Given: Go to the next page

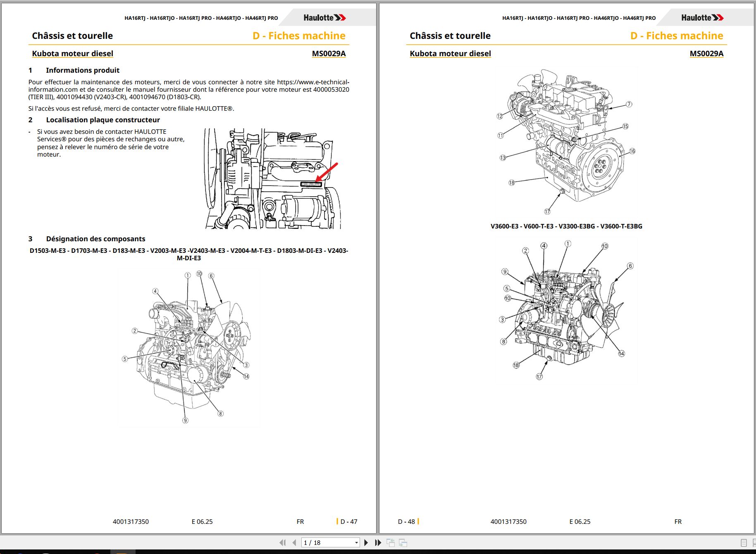Looking at the screenshot, I should (x=366, y=542).
